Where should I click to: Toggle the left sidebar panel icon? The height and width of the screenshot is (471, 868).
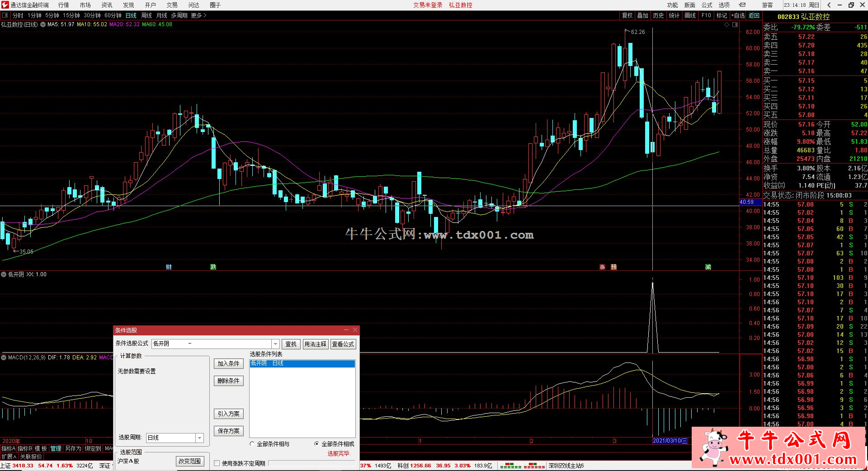(5, 15)
